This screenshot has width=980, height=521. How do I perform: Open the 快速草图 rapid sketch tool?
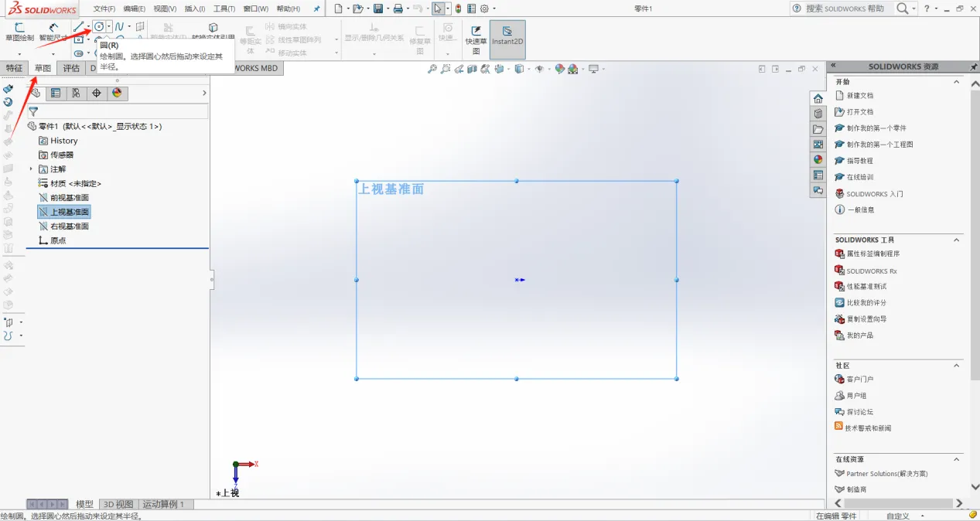click(x=476, y=39)
